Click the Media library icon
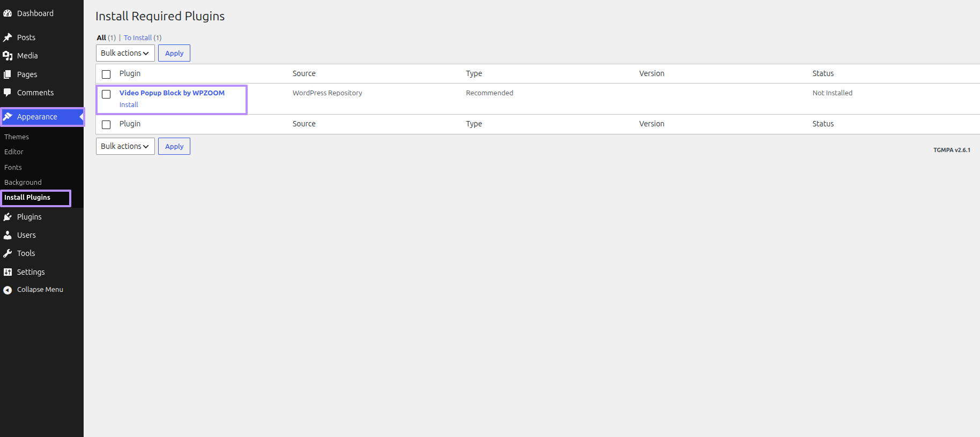Viewport: 980px width, 437px height. tap(8, 56)
